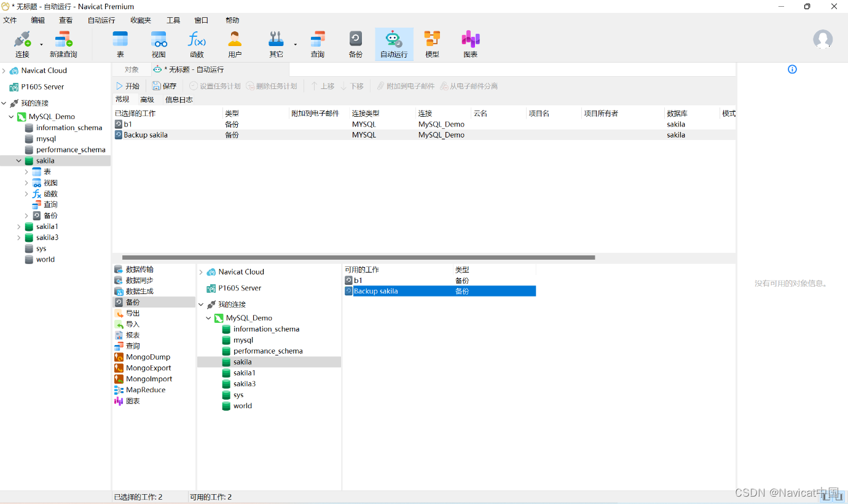Image resolution: width=848 pixels, height=504 pixels.
Task: Click the 开始 (Start) button
Action: point(128,86)
